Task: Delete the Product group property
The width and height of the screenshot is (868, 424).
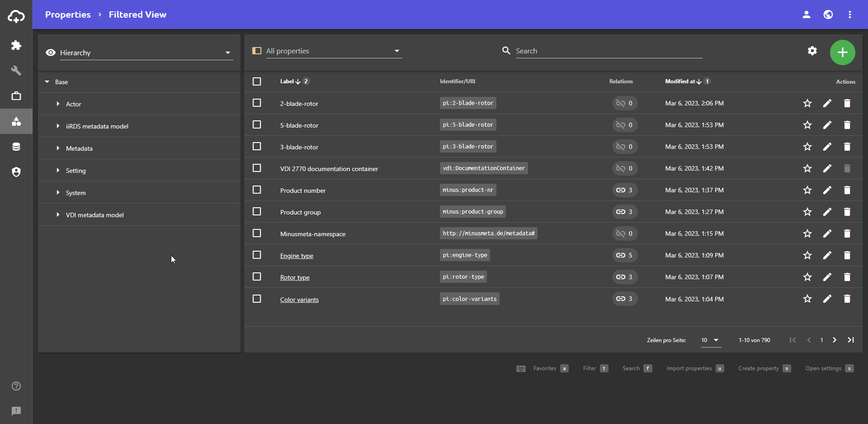Action: click(x=847, y=212)
